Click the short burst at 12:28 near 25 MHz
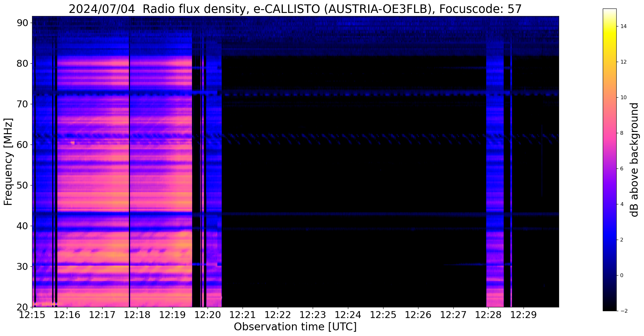Image resolution: width=644 pixels, height=336 pixels. [x=495, y=287]
